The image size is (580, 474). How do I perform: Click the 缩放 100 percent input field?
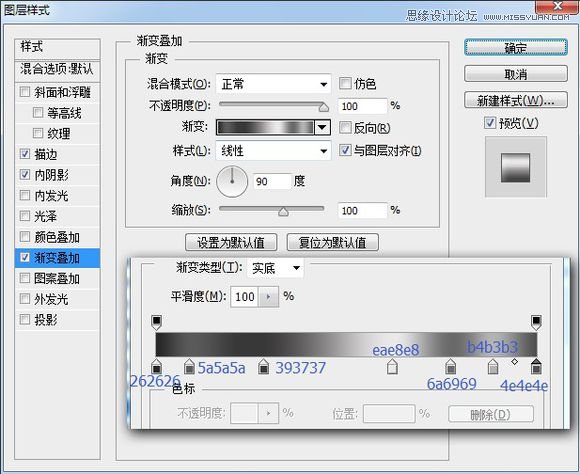362,211
